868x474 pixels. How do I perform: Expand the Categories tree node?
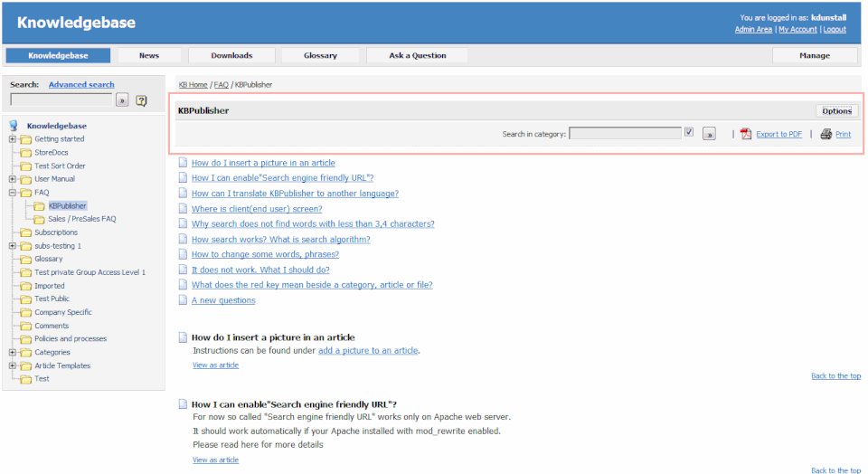(x=12, y=352)
